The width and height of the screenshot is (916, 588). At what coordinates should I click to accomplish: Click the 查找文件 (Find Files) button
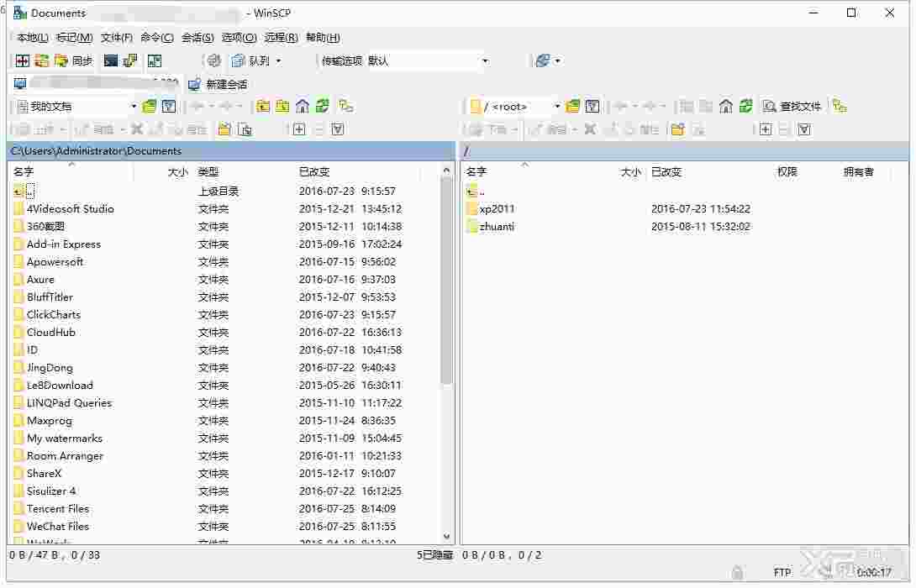tap(792, 107)
